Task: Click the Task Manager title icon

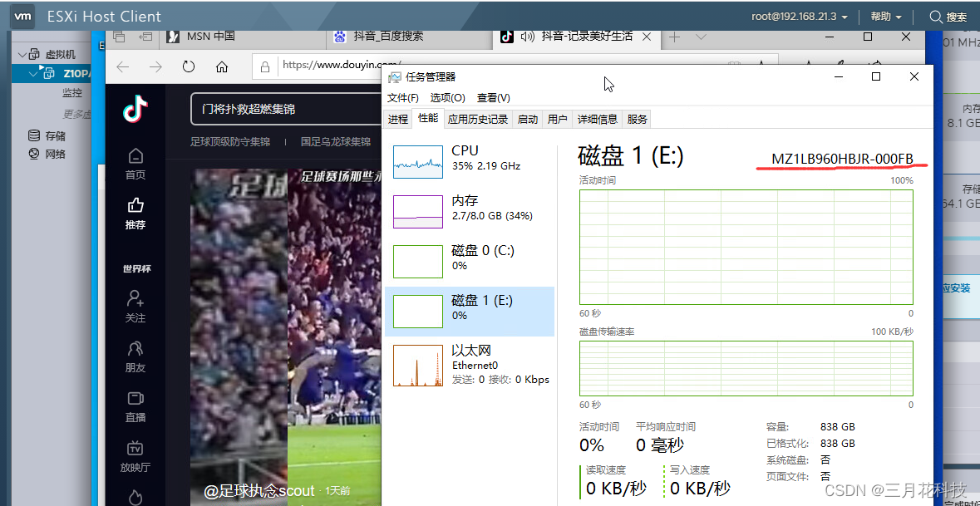Action: pyautogui.click(x=394, y=76)
